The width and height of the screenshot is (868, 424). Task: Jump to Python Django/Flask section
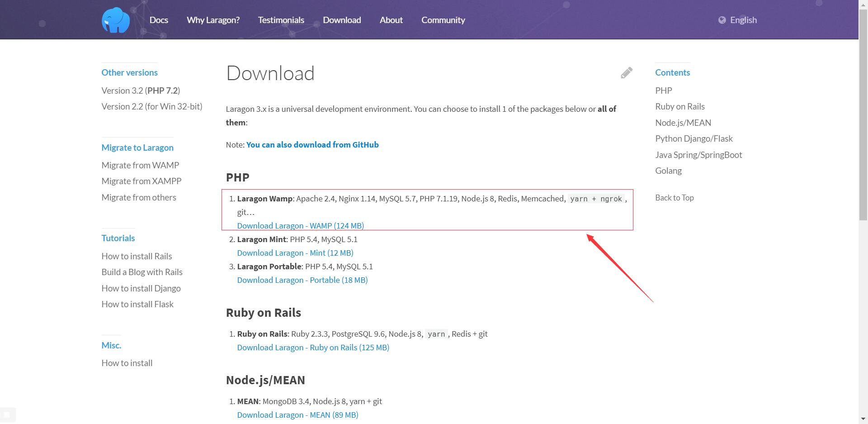coord(694,138)
